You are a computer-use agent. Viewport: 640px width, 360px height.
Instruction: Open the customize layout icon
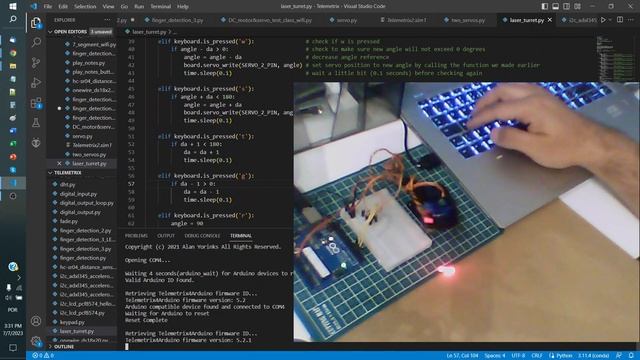pyautogui.click(x=578, y=6)
